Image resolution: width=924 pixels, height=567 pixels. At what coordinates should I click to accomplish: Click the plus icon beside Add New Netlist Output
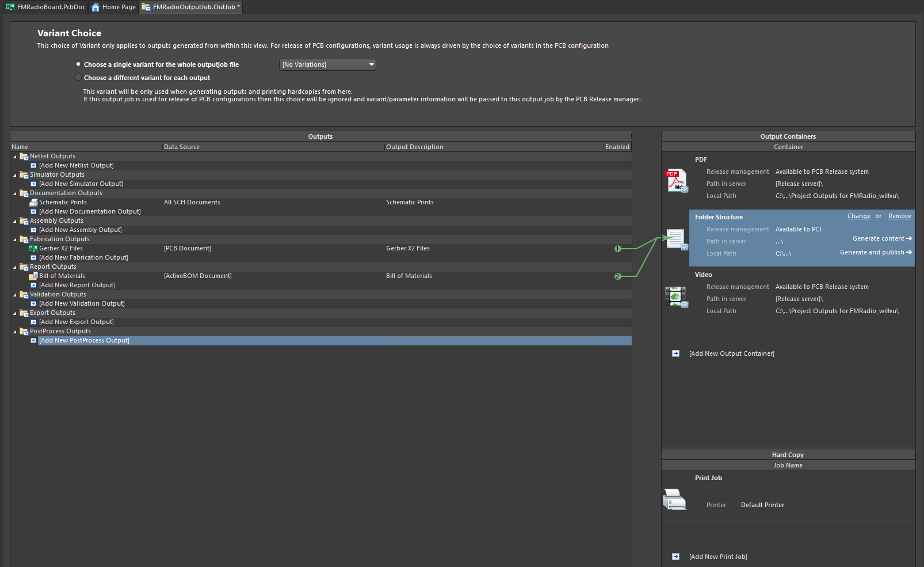tap(33, 166)
